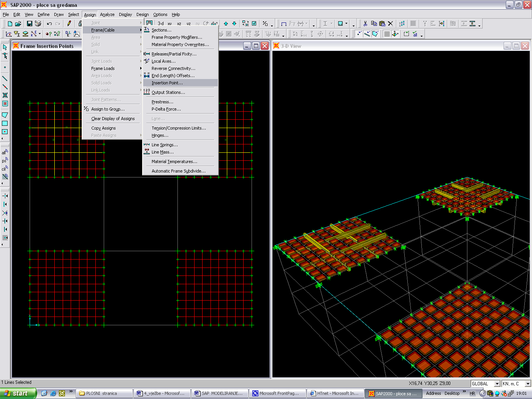Click the Quick Draw Braces X tool

coord(5,95)
